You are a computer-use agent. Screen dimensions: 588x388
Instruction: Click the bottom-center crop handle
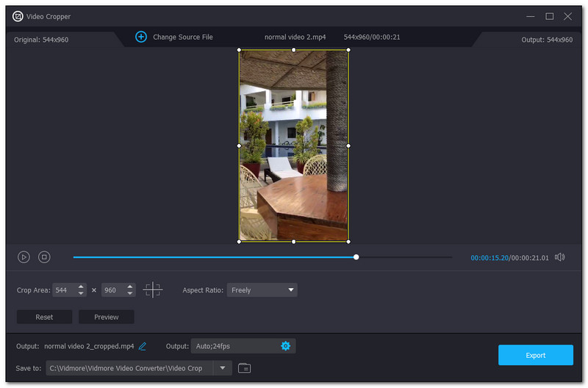[293, 242]
